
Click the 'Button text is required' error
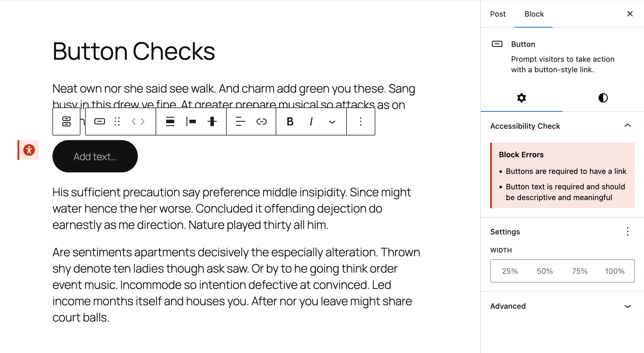coord(565,192)
